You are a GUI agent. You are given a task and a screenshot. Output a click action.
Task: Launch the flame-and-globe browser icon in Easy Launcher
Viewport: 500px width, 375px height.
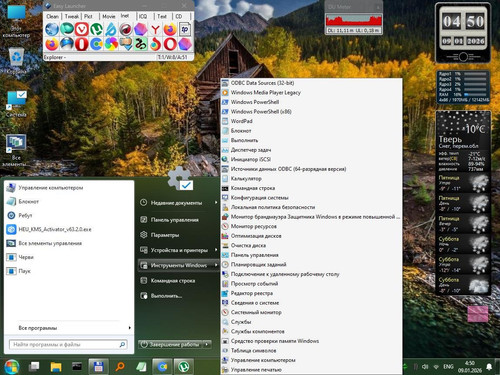pyautogui.click(x=155, y=44)
